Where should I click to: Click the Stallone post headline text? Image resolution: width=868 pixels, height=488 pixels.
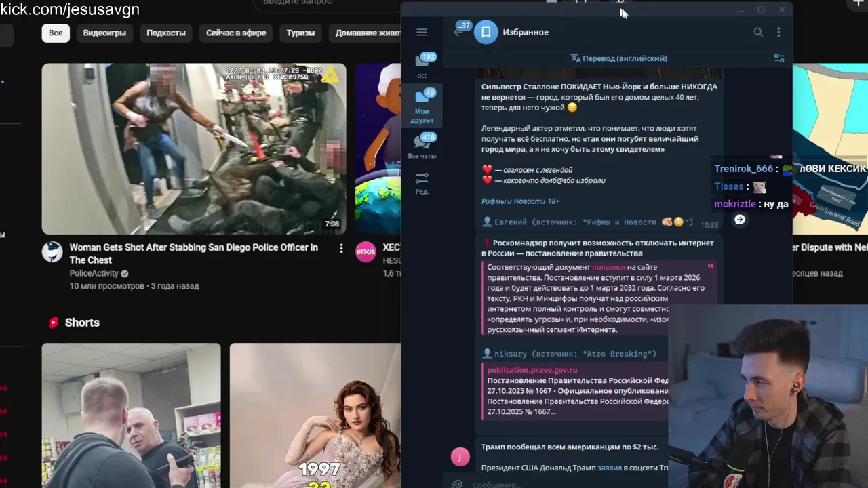tap(599, 91)
